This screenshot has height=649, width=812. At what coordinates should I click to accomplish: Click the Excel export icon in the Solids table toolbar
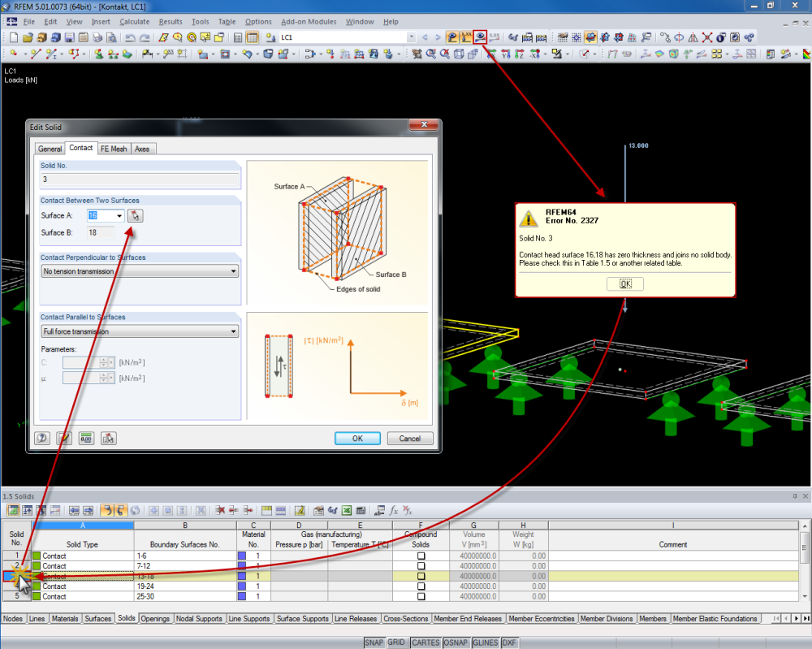[347, 510]
